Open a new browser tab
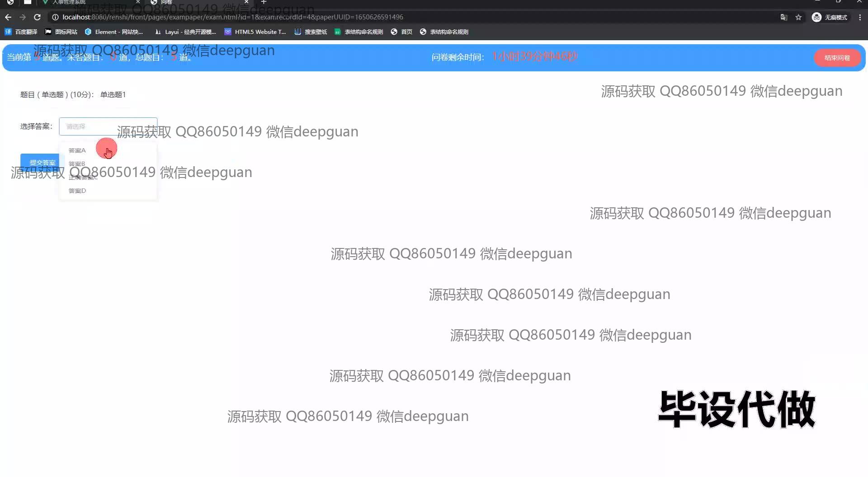868x477 pixels. click(264, 2)
